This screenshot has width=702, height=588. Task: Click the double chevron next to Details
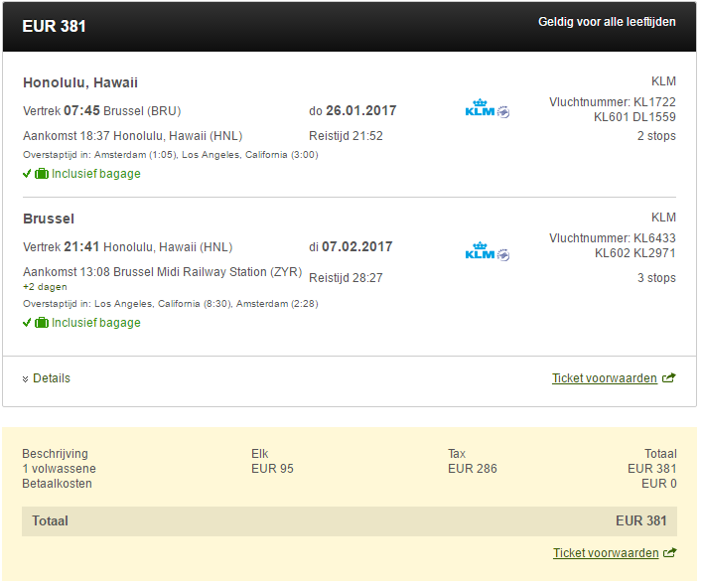click(x=25, y=379)
